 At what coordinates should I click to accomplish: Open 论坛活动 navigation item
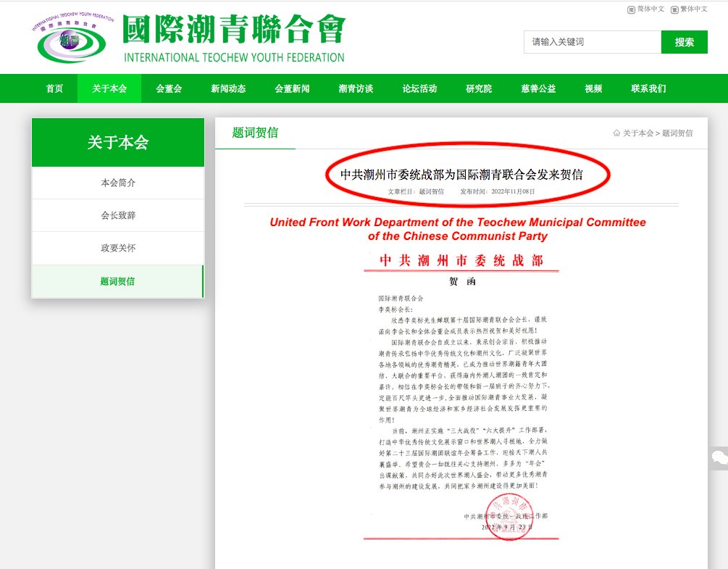[419, 88]
